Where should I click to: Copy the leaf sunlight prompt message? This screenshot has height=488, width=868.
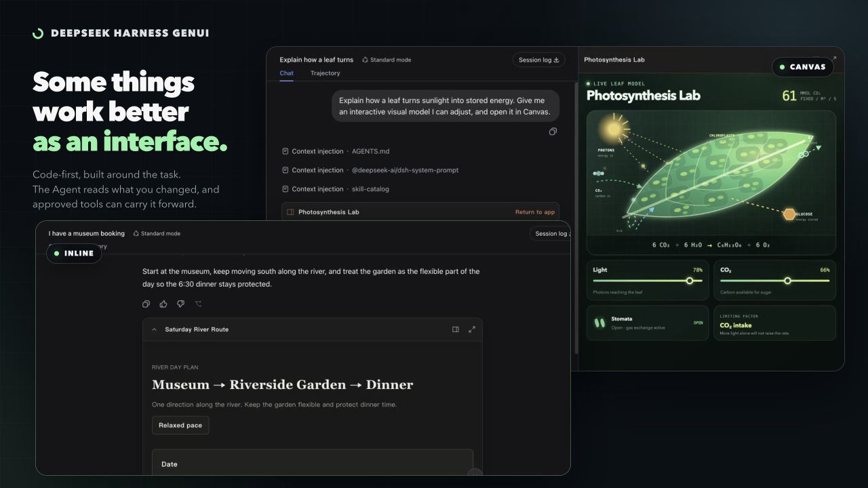553,131
